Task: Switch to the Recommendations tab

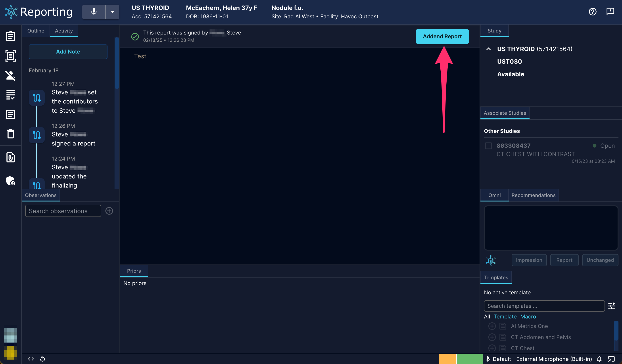Action: [x=533, y=195]
